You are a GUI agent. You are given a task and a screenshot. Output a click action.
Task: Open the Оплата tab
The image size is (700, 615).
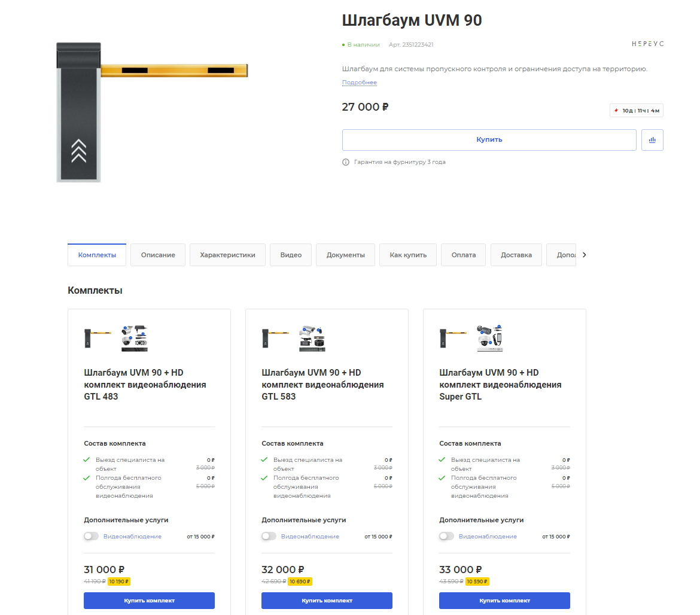coord(464,255)
